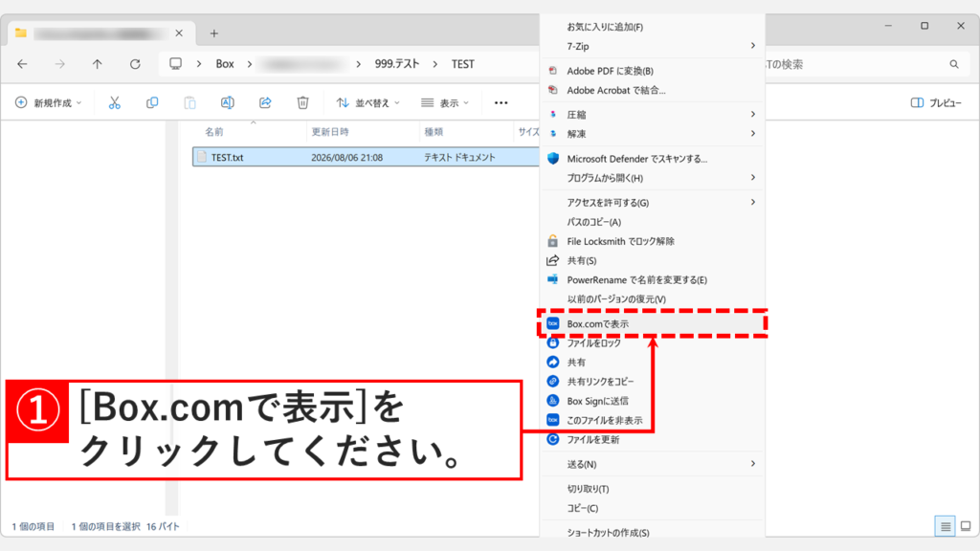Click the Rename icon in toolbar
This screenshot has height=551, width=980.
coord(228,102)
